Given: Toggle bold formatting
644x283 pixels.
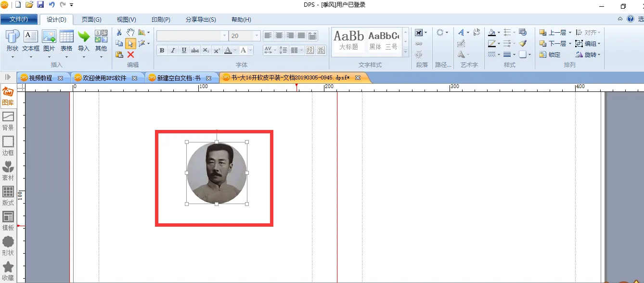Looking at the screenshot, I should 162,51.
